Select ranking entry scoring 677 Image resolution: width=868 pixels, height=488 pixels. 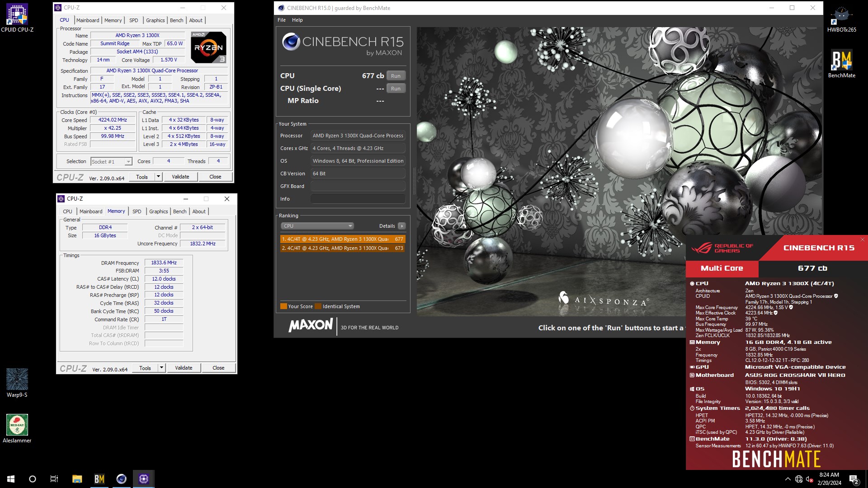(x=343, y=239)
